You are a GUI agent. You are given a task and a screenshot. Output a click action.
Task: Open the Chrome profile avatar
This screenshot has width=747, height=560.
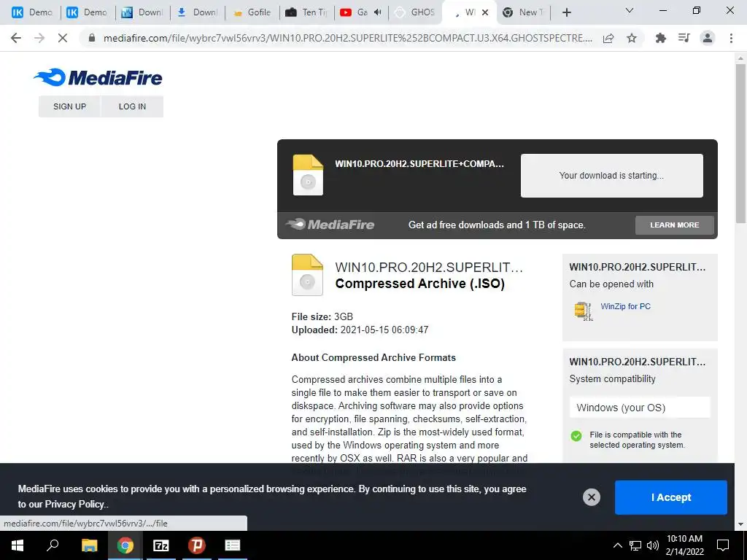pos(708,38)
